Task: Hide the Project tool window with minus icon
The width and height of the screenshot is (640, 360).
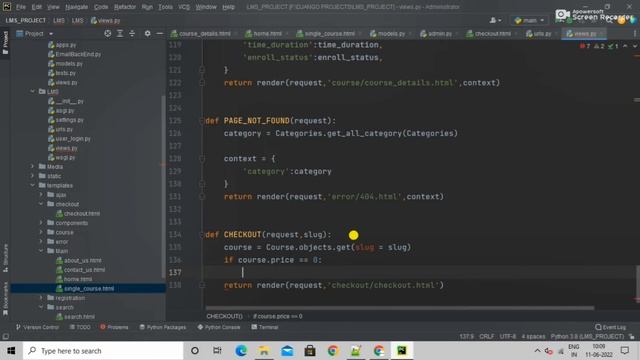Action: [160, 33]
